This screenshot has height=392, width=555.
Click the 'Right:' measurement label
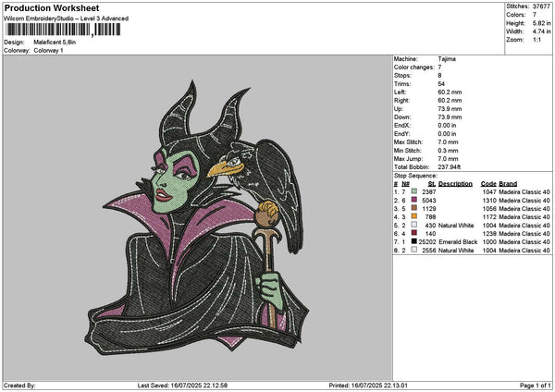(401, 101)
